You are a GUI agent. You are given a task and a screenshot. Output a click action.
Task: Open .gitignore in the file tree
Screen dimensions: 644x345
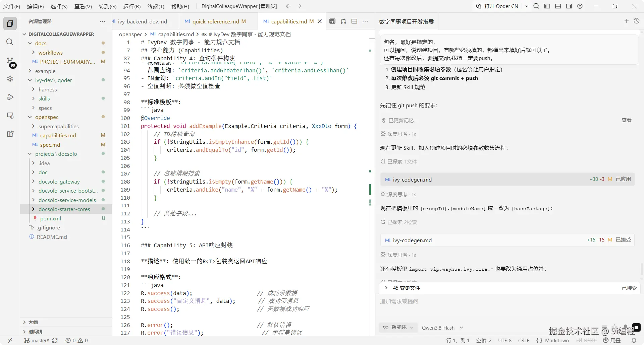point(48,227)
